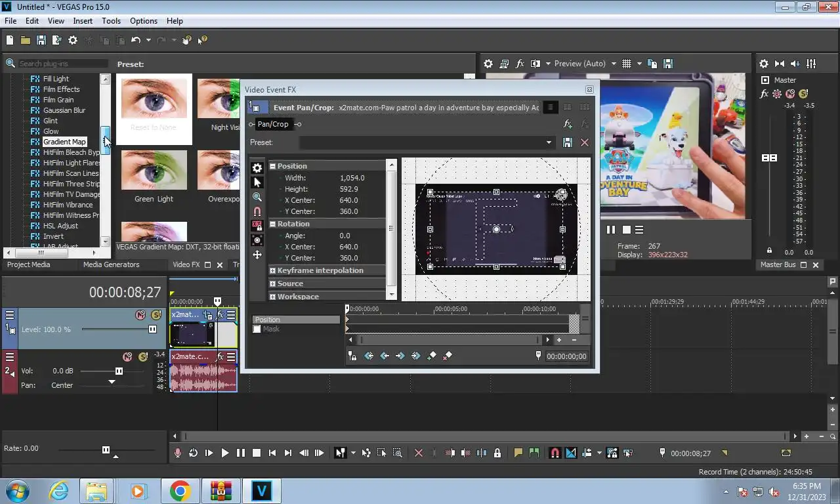Pause playback in the main transport bar
This screenshot has height=504, width=840.
[x=240, y=453]
